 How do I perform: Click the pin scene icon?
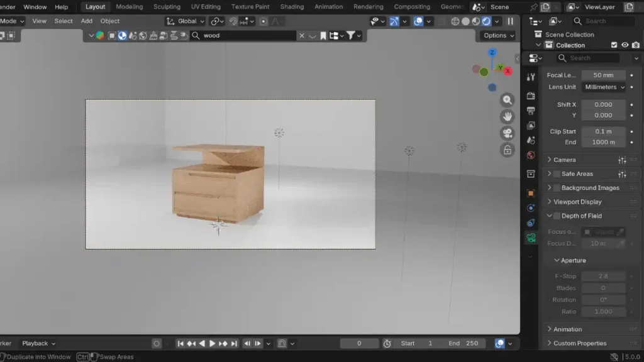pyautogui.click(x=533, y=7)
